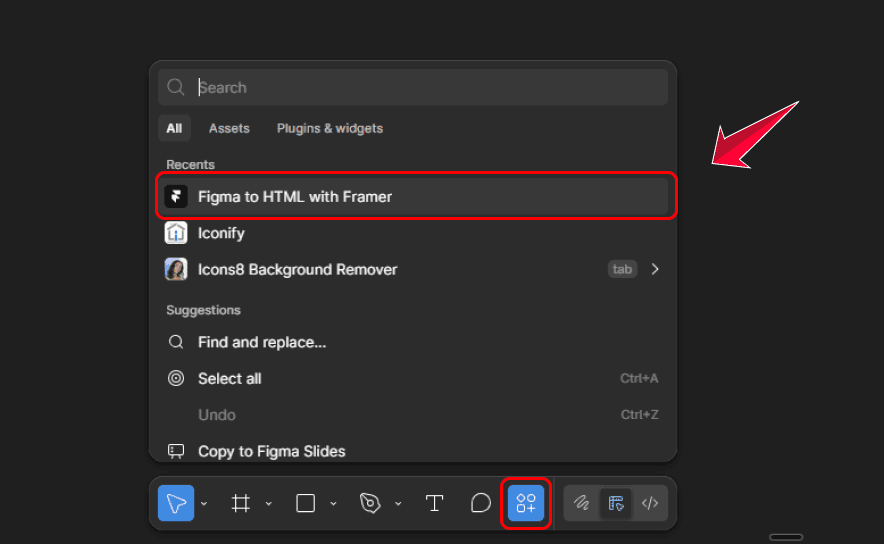Select the All tab

[x=174, y=128]
